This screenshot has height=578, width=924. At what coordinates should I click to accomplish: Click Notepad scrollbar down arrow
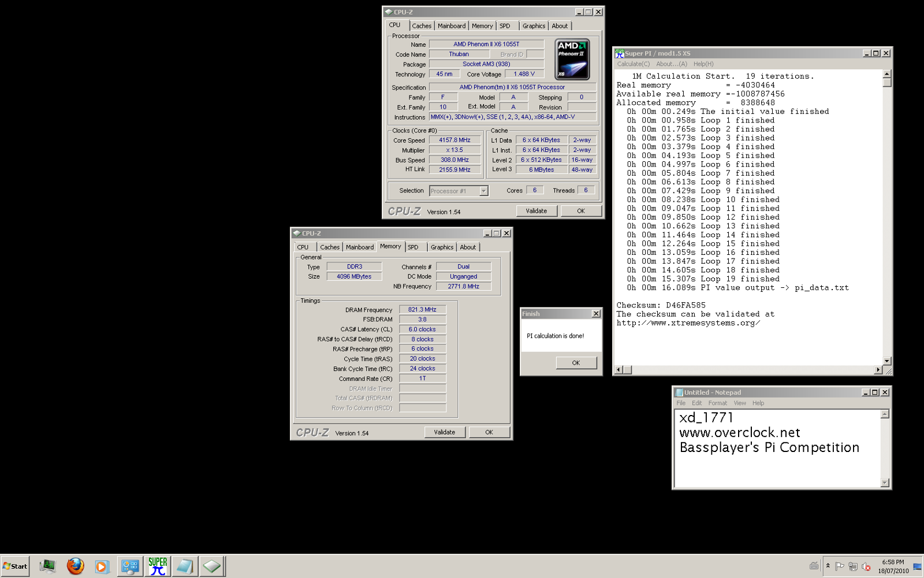(885, 483)
